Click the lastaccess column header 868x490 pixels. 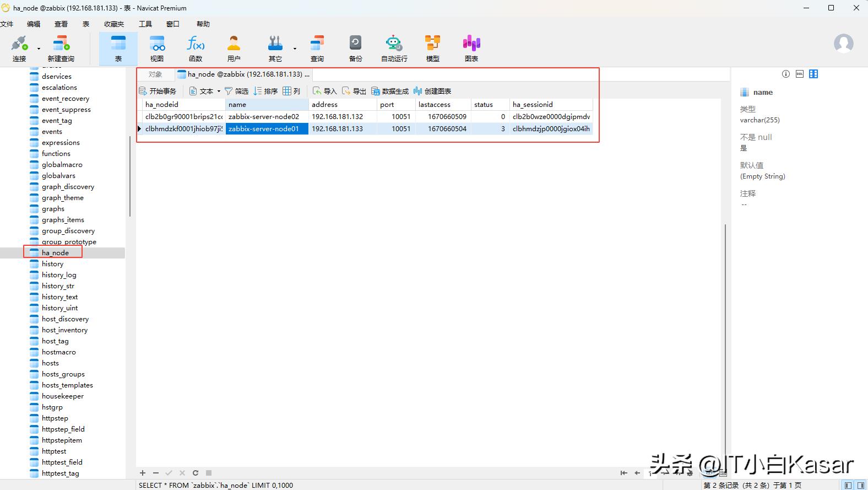(443, 104)
